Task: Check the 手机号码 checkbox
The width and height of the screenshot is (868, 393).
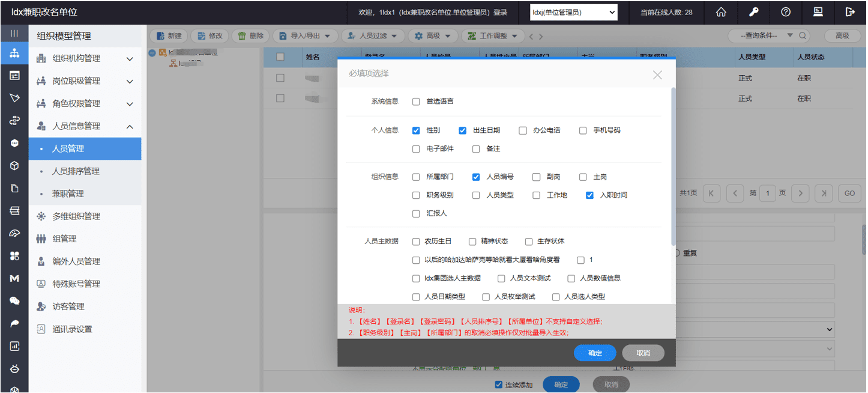Action: point(583,130)
